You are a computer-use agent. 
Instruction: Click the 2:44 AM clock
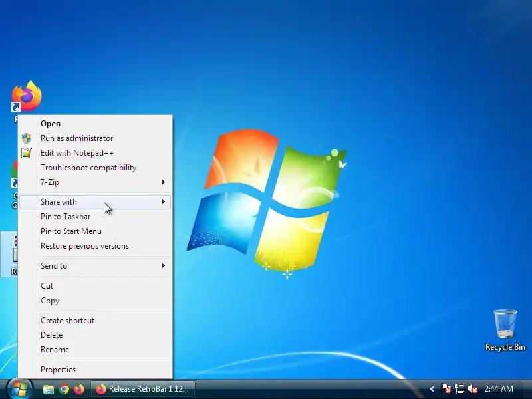(x=499, y=389)
